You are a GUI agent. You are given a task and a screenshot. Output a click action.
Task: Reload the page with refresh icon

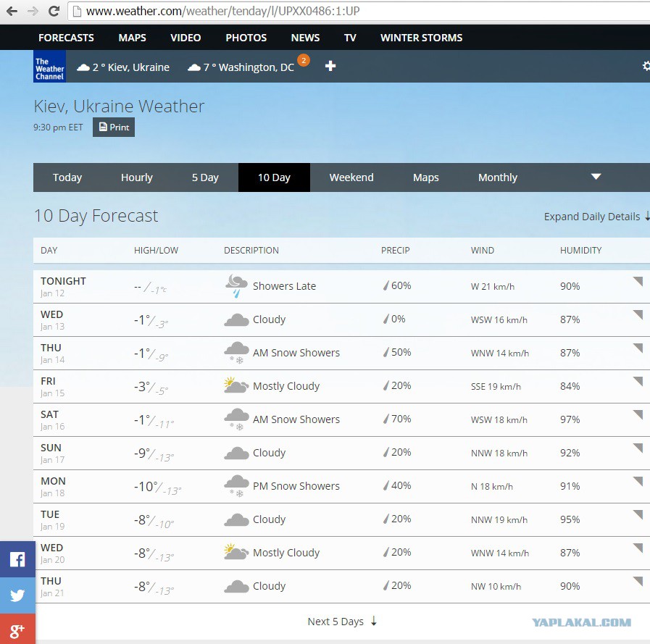(54, 11)
